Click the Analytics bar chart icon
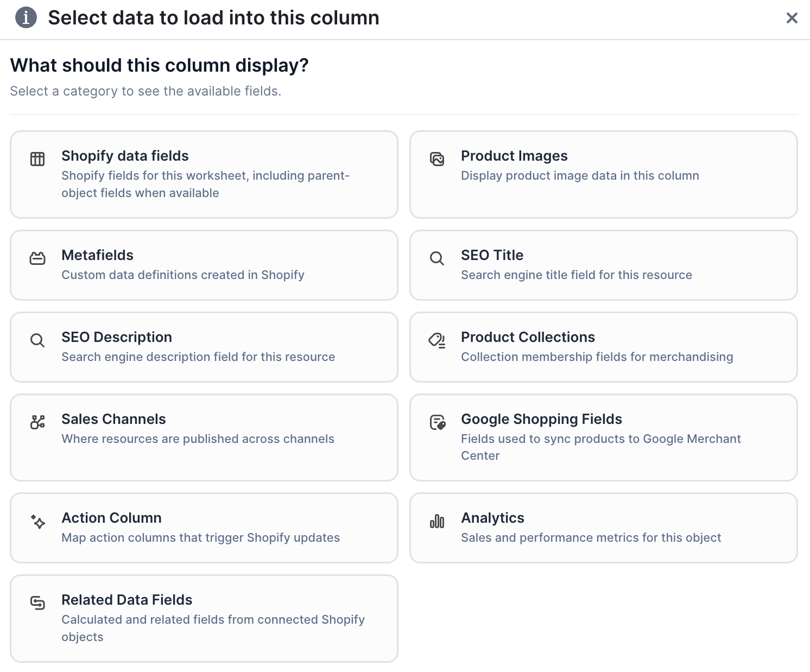The width and height of the screenshot is (810, 672). point(436,521)
